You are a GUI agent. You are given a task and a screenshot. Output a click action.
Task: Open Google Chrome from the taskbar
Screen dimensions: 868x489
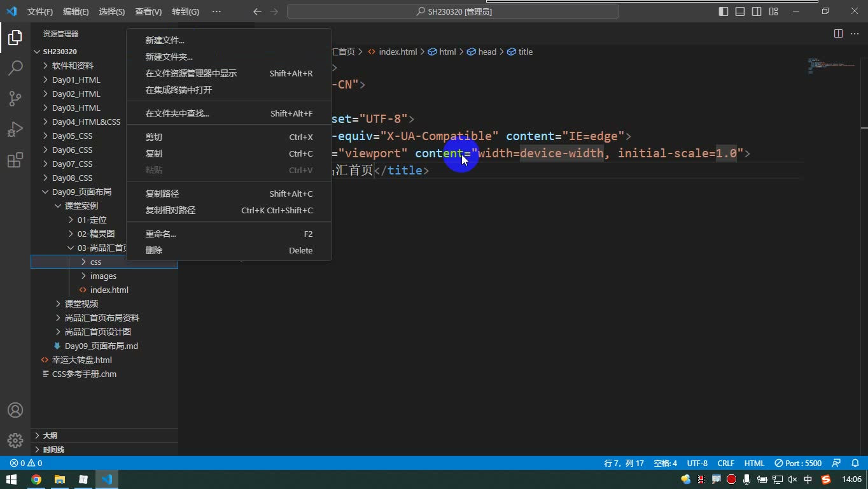click(x=36, y=479)
